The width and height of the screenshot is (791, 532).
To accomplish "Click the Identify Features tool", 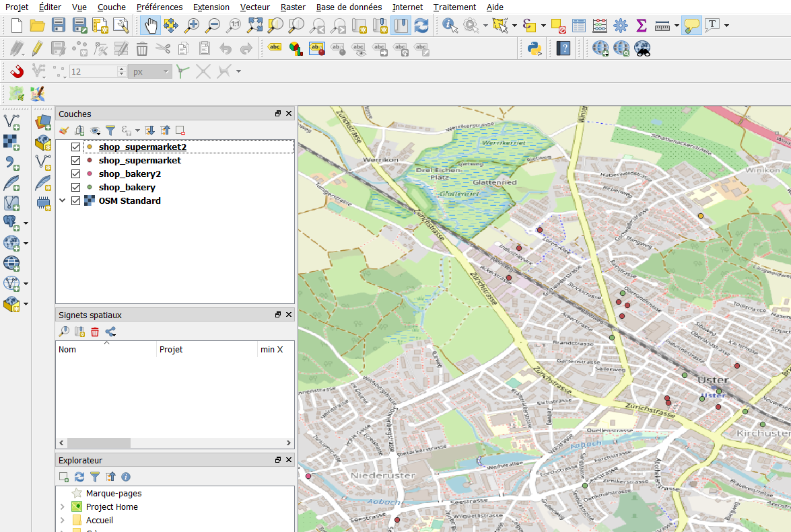I will tap(449, 26).
